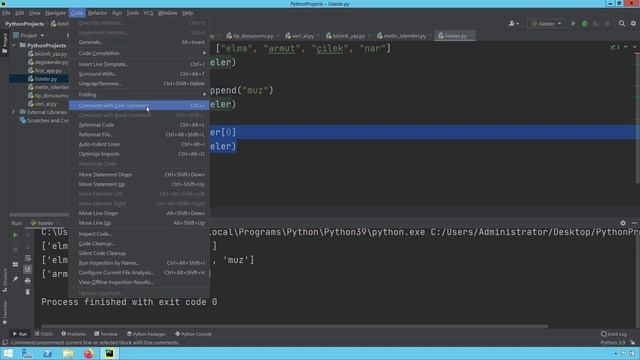Toggle soft-wrap in Run console
The image size is (640, 360).
pos(28,258)
